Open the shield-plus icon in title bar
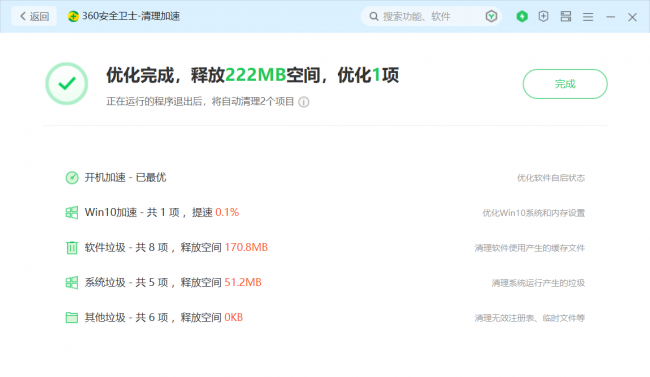650x377 pixels. pyautogui.click(x=543, y=17)
